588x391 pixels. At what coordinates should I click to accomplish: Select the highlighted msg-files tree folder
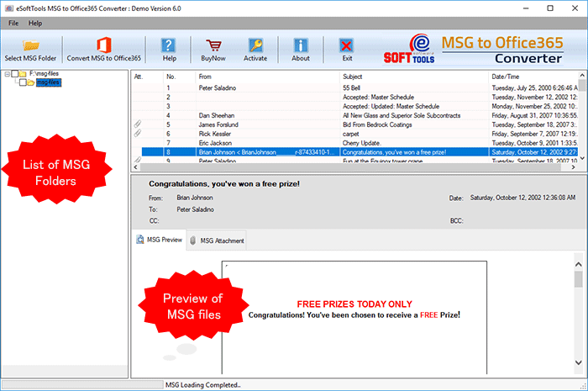click(49, 82)
